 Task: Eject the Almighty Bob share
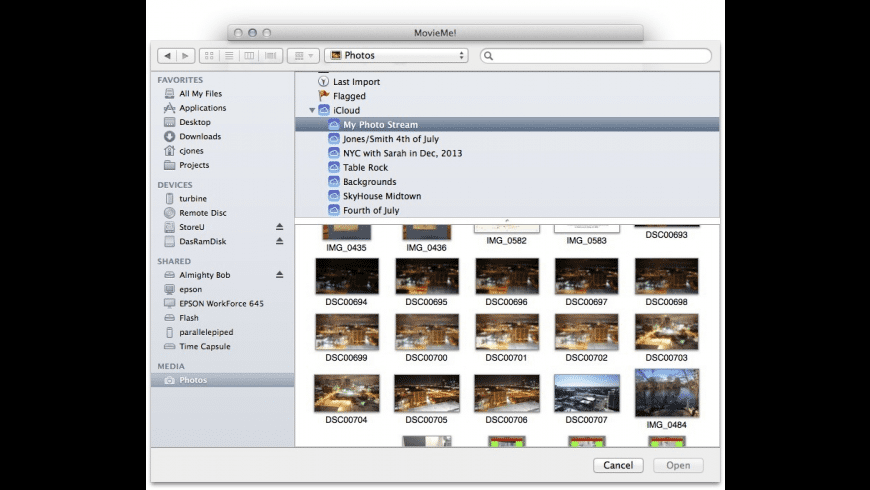pos(280,274)
